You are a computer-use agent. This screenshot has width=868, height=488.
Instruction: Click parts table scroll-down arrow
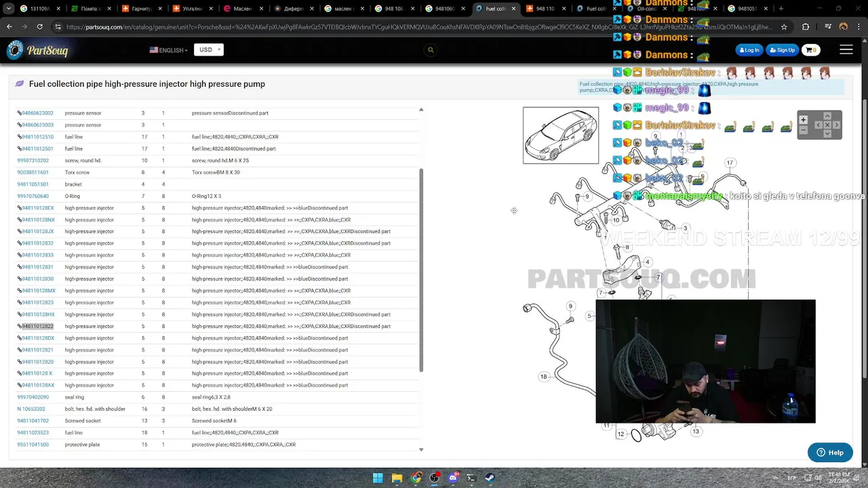point(421,449)
